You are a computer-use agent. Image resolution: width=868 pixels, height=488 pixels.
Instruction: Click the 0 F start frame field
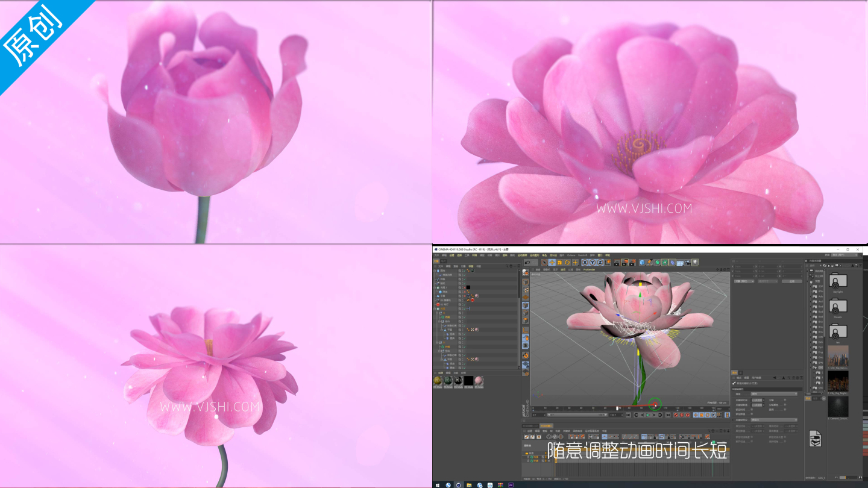pyautogui.click(x=538, y=415)
